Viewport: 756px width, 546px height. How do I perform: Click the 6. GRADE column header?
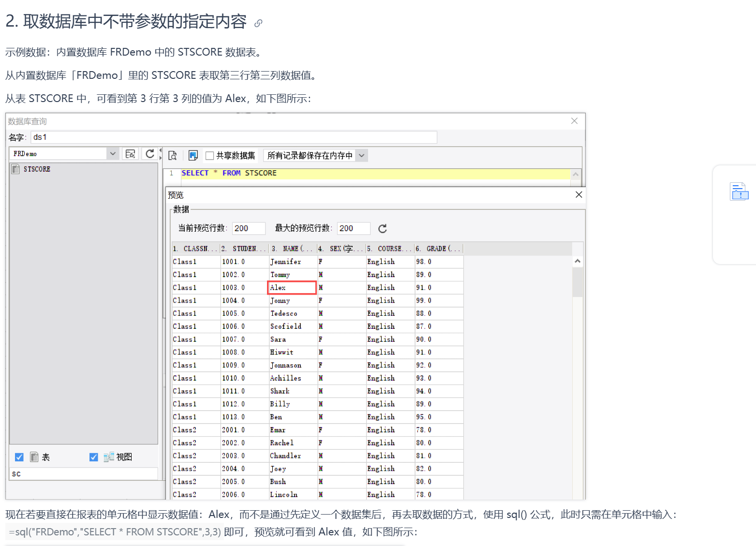coord(438,249)
